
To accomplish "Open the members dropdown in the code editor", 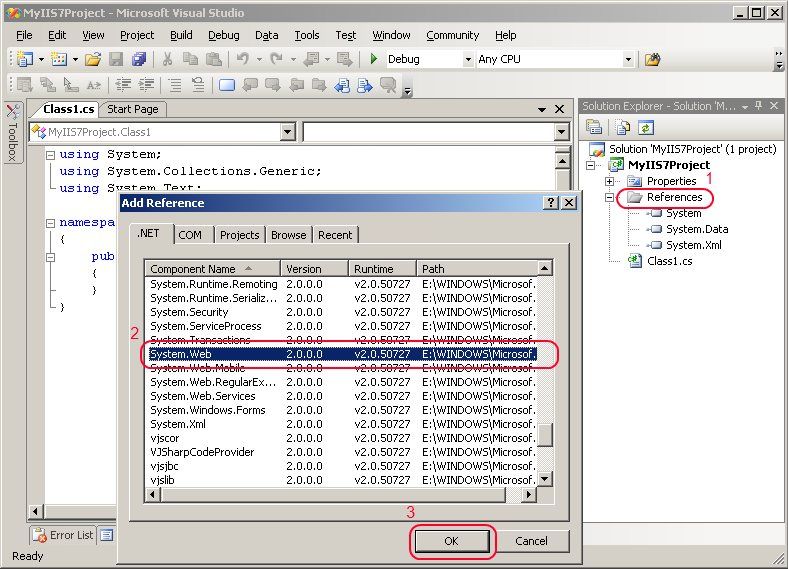I will click(561, 132).
